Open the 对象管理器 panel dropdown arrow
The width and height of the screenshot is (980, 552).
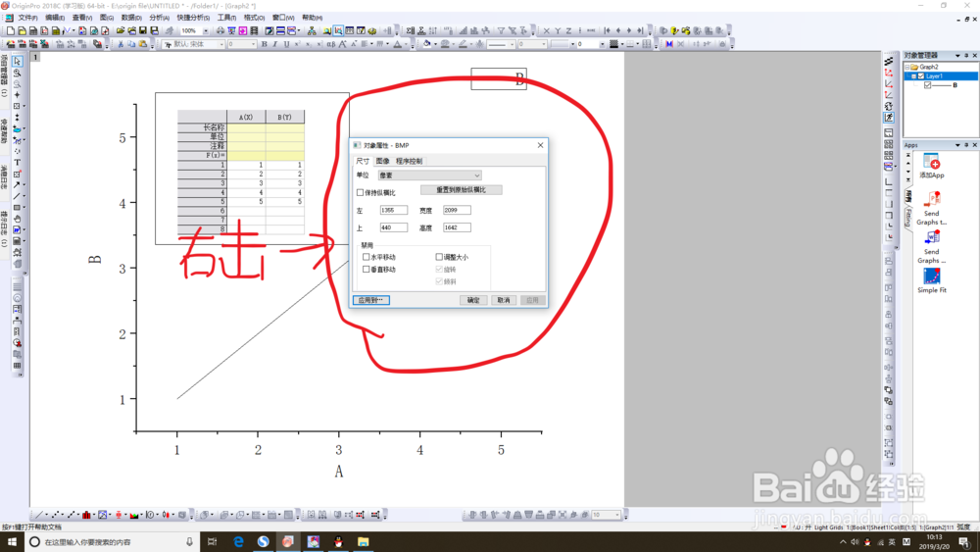pos(957,56)
